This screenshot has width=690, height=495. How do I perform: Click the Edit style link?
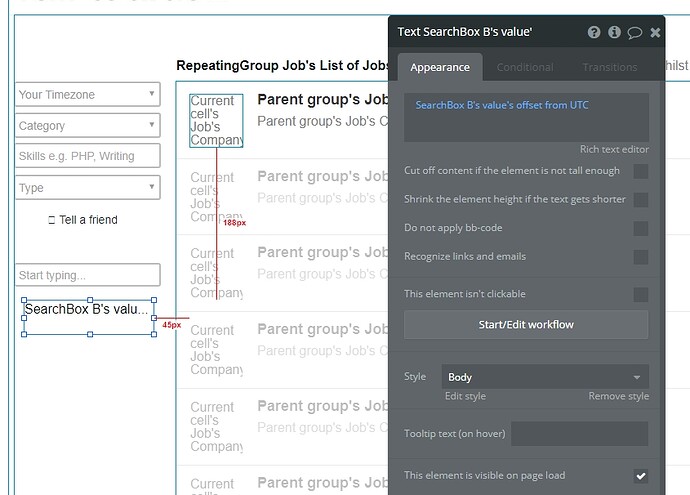coord(465,396)
